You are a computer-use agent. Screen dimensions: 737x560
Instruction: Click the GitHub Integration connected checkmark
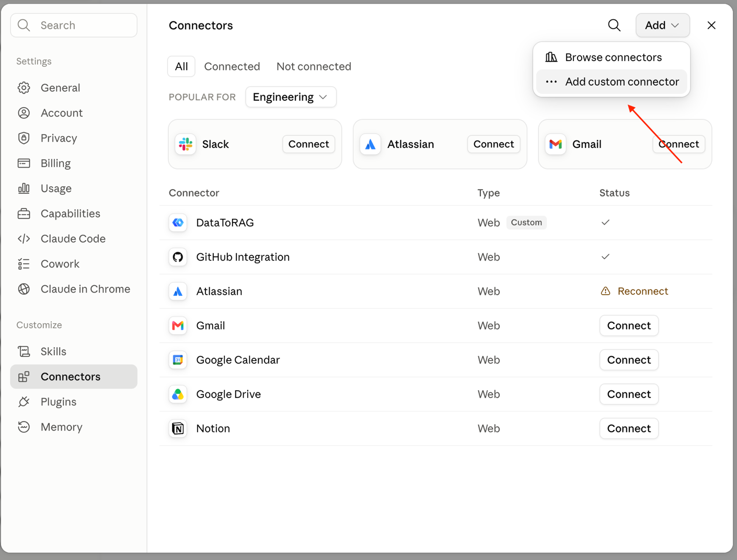tap(605, 257)
